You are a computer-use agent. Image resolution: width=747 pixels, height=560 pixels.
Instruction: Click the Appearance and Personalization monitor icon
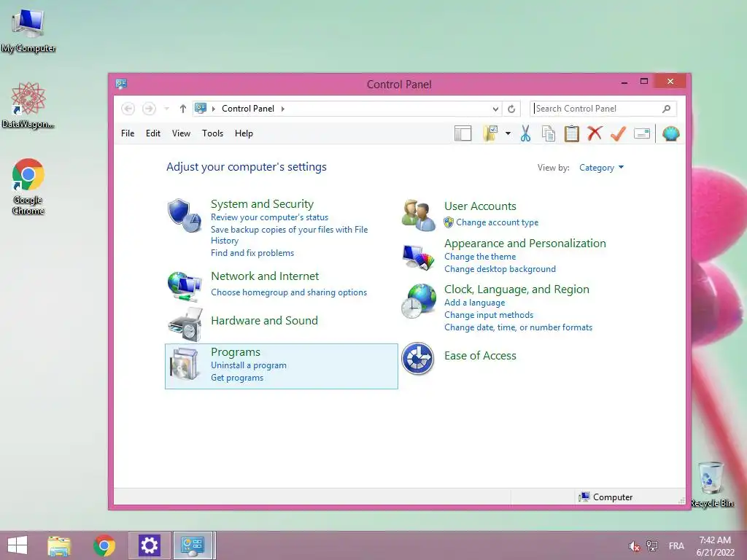tap(418, 257)
